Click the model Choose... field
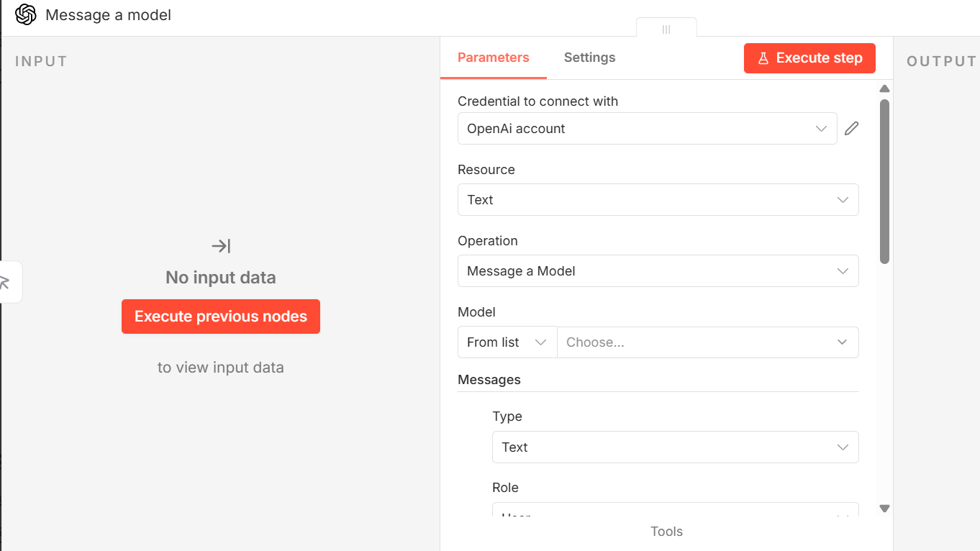This screenshot has height=551, width=980. pyautogui.click(x=707, y=342)
